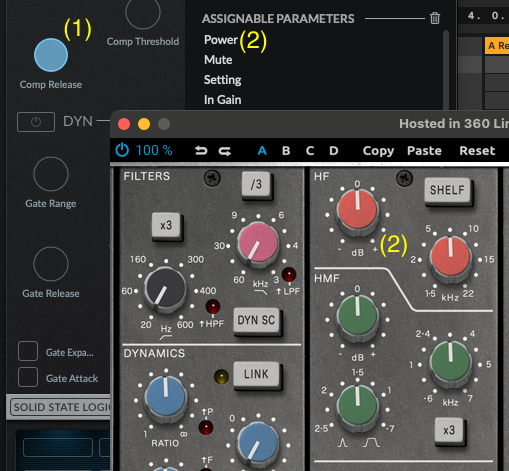Viewport: 509px width, 471px height.
Task: Select the Mute parameter in the list
Action: (x=218, y=60)
